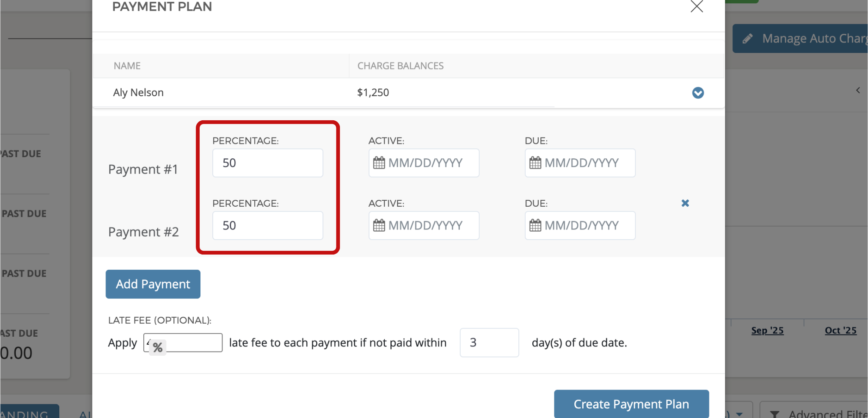Click the Payment #2 percentage field
Viewport: 868px width, 418px height.
click(x=267, y=226)
